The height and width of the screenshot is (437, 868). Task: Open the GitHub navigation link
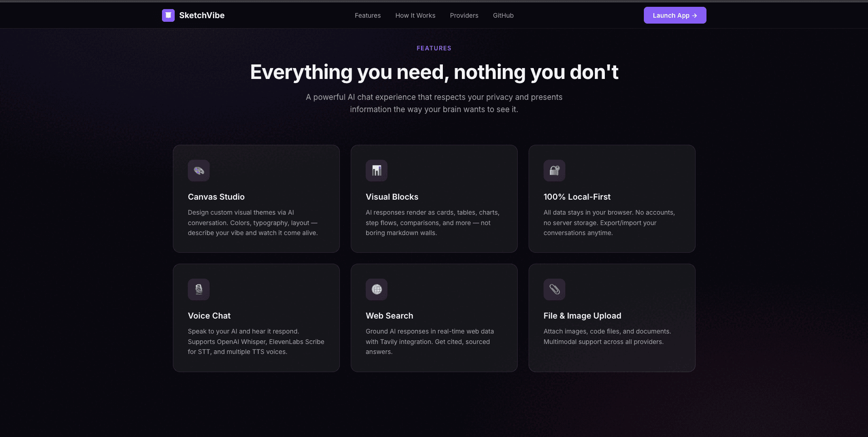[503, 15]
